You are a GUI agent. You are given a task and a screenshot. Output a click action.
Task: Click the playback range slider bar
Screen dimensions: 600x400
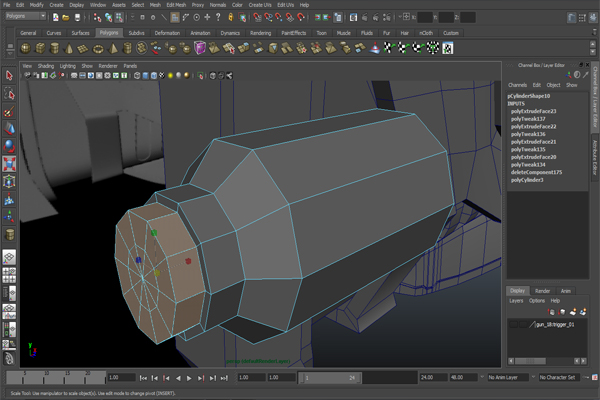329,378
